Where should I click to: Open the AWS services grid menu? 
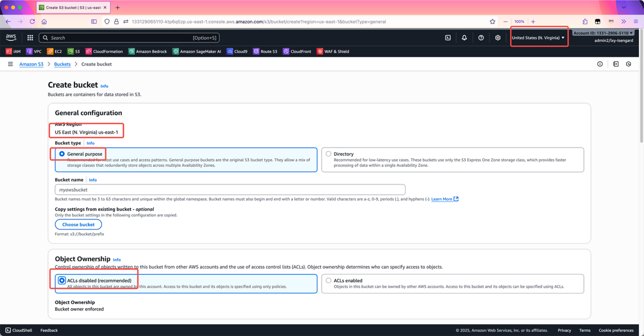[x=30, y=38]
